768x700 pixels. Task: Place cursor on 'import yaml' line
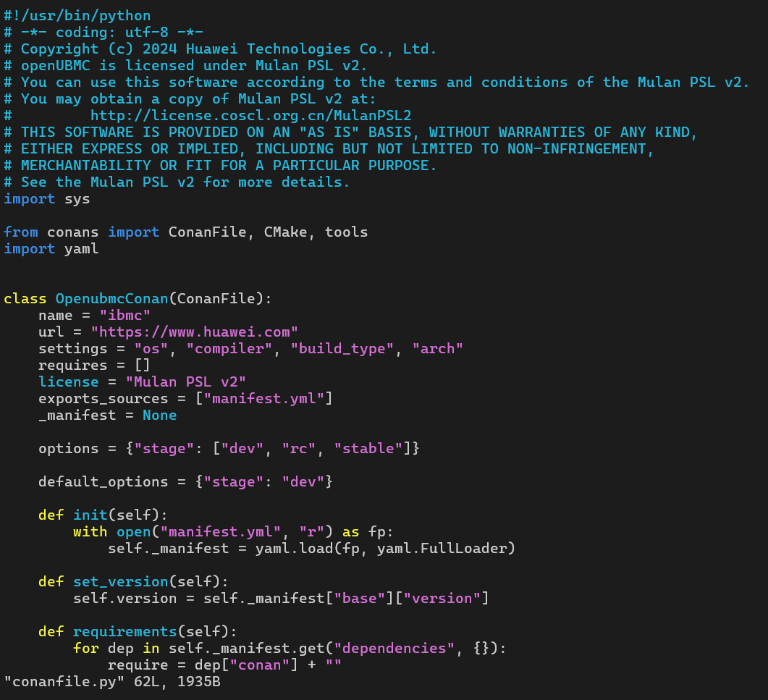pos(51,249)
